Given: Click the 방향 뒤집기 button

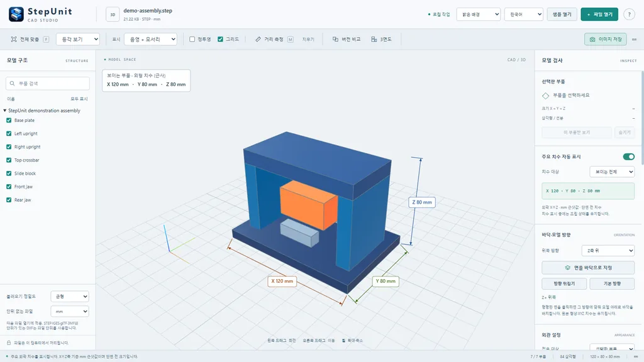Looking at the screenshot, I should 564,283.
